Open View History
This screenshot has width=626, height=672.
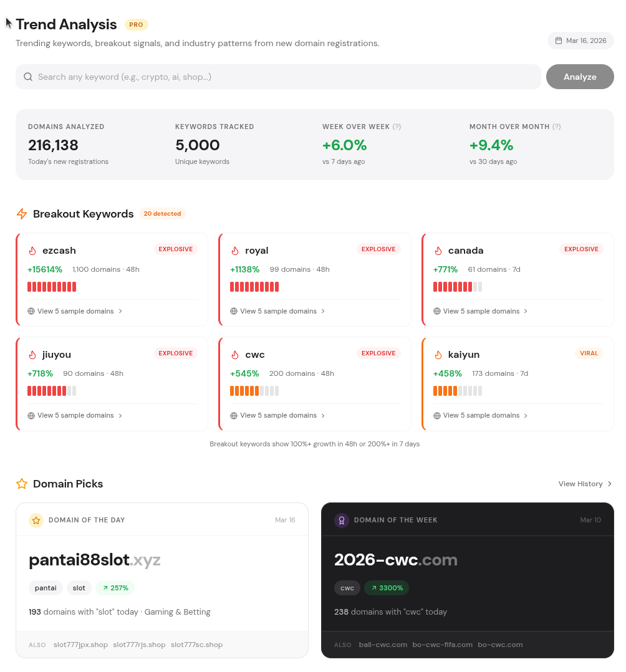[585, 484]
